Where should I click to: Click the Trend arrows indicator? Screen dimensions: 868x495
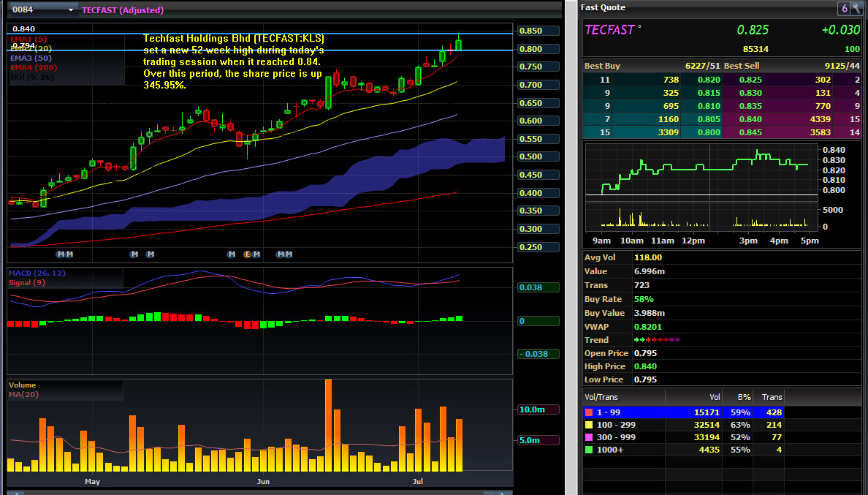[x=657, y=339]
